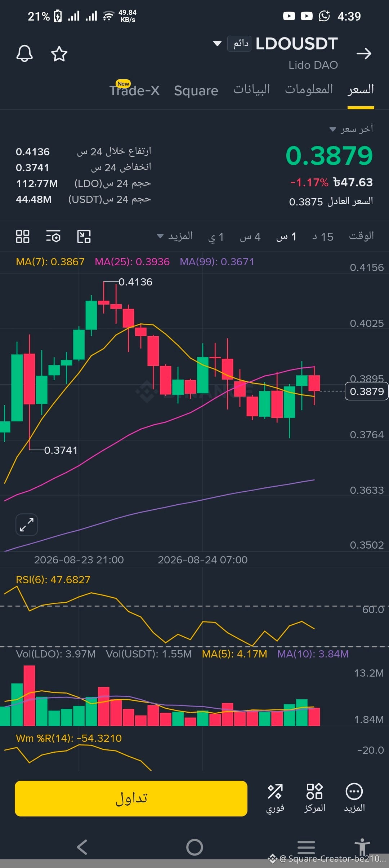Open the pair selector dropdown arrow near LDOUSDT
Viewport: 389px width, 868px height.
217,44
